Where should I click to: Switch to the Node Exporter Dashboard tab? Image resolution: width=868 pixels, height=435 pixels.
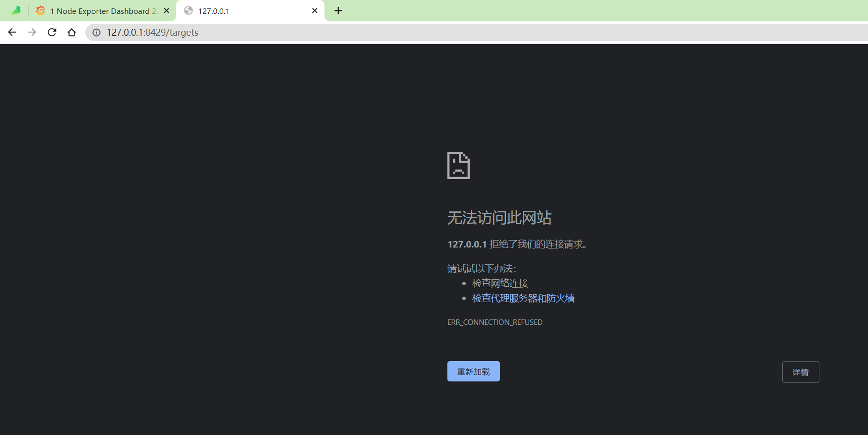point(103,11)
